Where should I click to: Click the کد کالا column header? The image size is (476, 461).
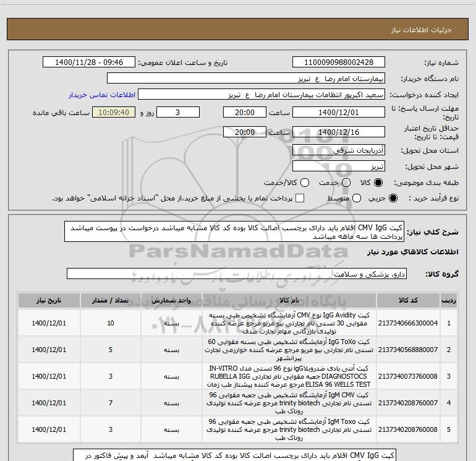click(x=408, y=301)
